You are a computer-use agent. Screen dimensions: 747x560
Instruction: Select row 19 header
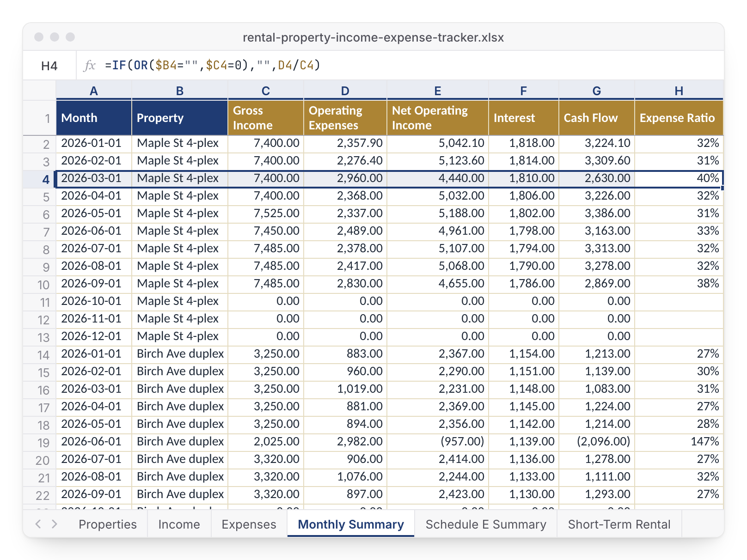click(40, 443)
